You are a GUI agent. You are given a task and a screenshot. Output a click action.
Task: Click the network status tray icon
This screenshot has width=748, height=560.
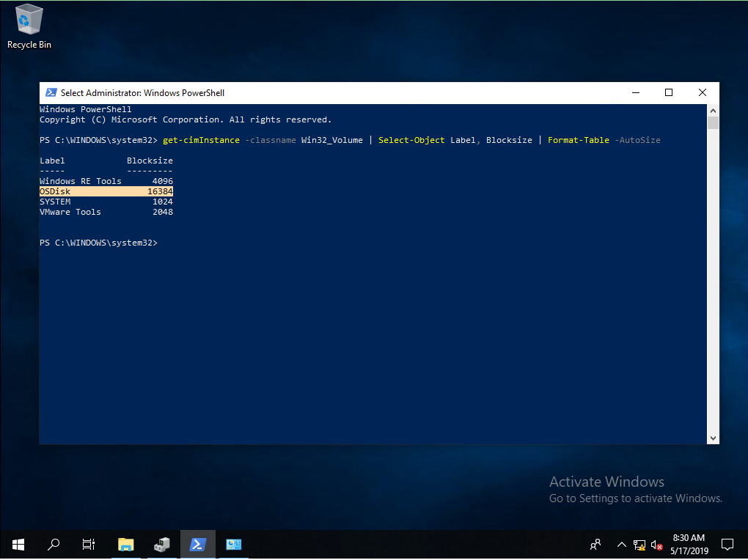click(639, 545)
